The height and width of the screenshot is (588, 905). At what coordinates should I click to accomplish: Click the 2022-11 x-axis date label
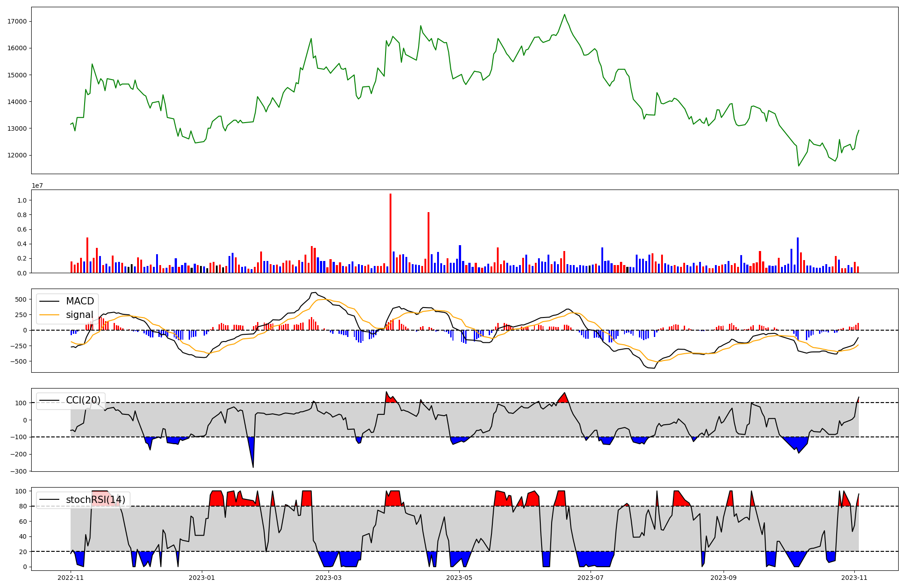71,578
